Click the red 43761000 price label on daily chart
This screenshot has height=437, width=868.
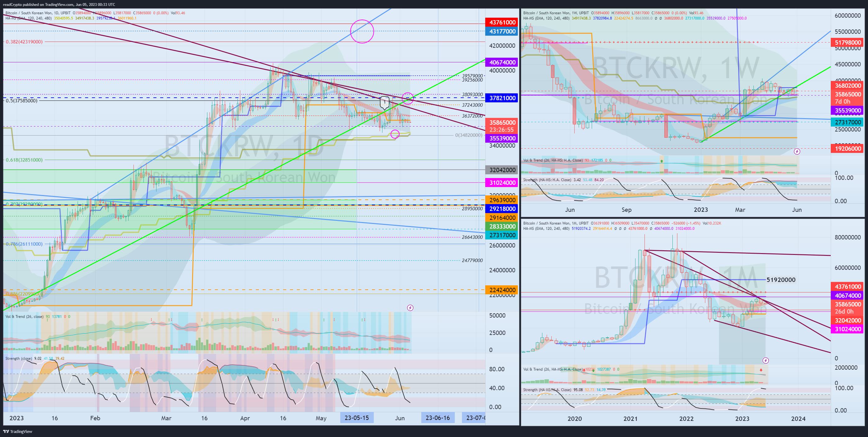(x=502, y=22)
